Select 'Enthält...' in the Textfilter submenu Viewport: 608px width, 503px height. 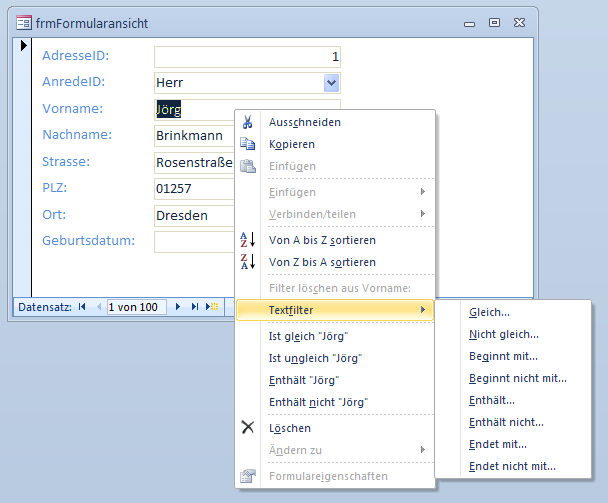[492, 400]
